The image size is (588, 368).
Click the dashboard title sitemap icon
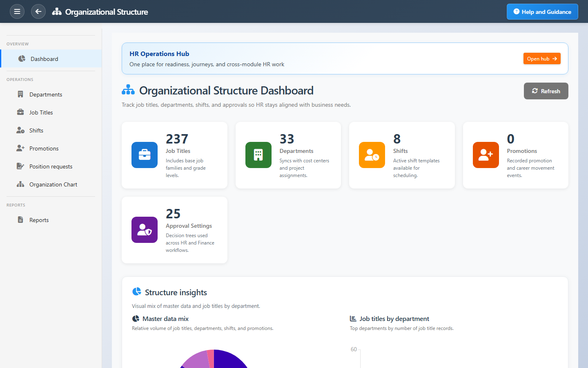128,90
